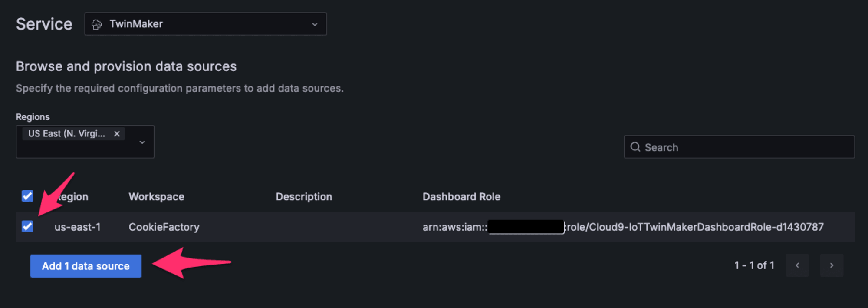The height and width of the screenshot is (308, 868).
Task: Toggle the select-all header checkbox
Action: 27,196
